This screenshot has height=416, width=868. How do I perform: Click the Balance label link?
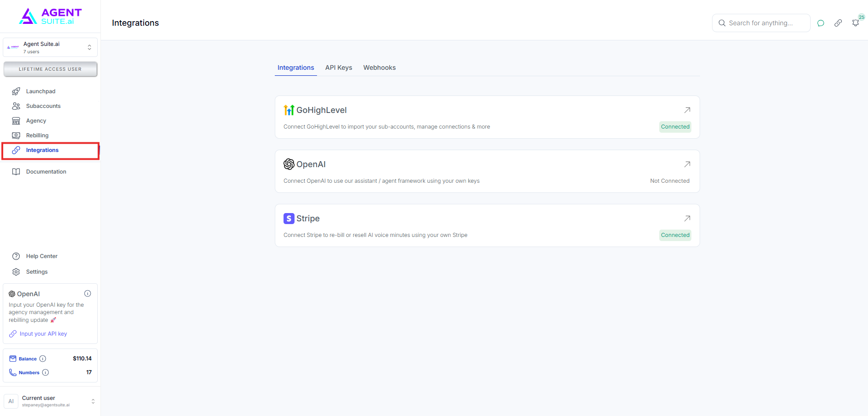pos(28,359)
